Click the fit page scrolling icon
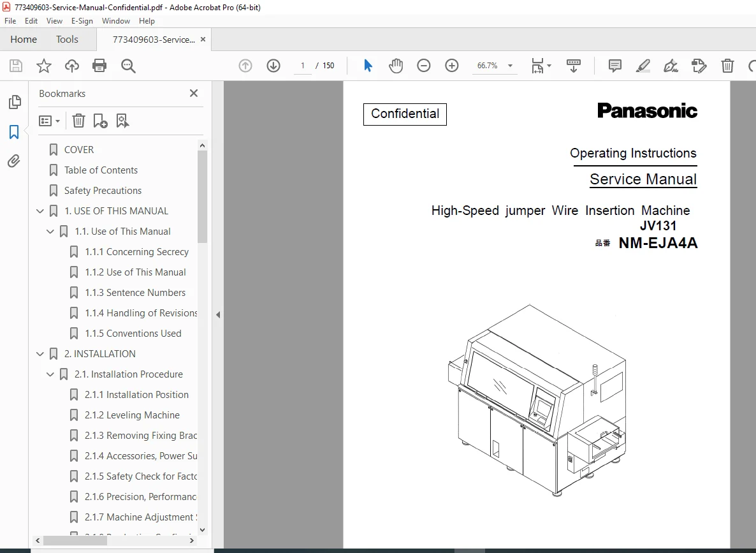Viewport: 756px width, 553px height. pyautogui.click(x=537, y=66)
